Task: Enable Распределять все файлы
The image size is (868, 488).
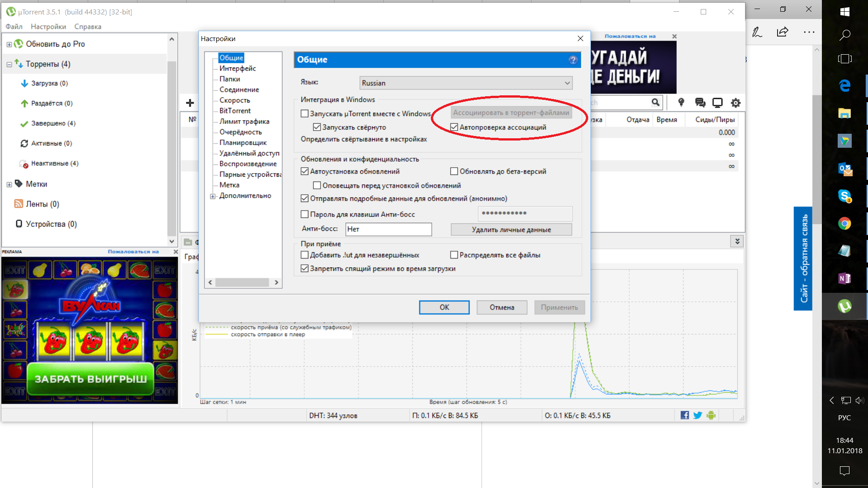Action: [454, 255]
